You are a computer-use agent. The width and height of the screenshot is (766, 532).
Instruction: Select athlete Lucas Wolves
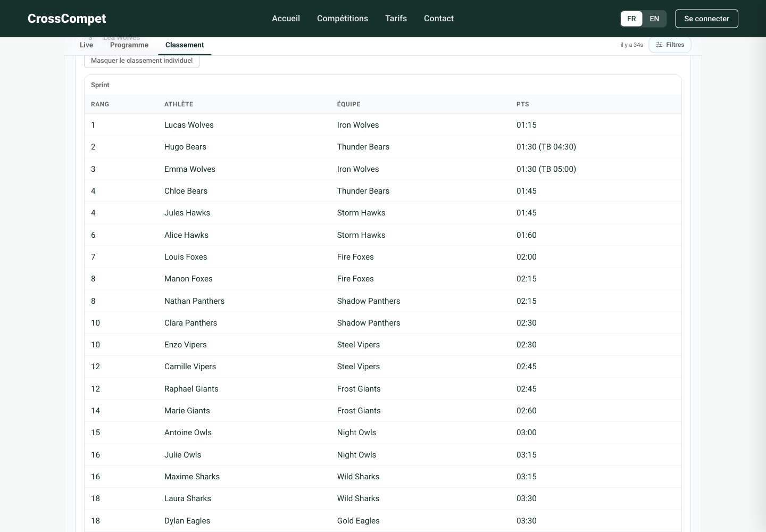coord(189,125)
